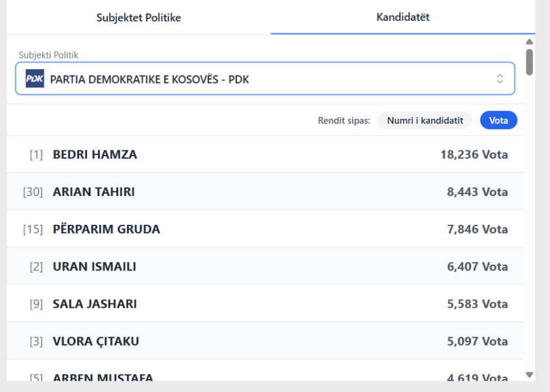
Task: Open the Subjekti Politik dropdown
Action: [265, 79]
